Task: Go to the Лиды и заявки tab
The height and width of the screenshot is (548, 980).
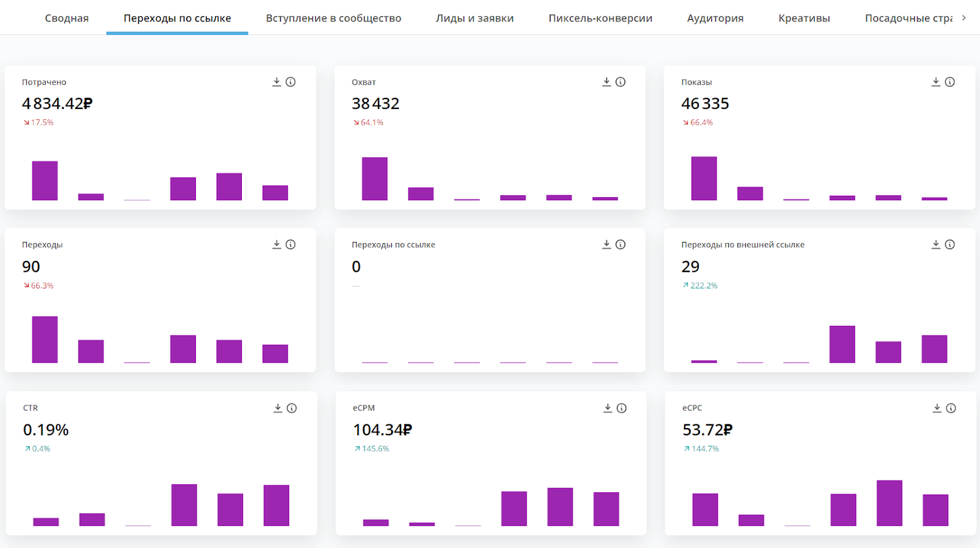Action: pyautogui.click(x=475, y=18)
